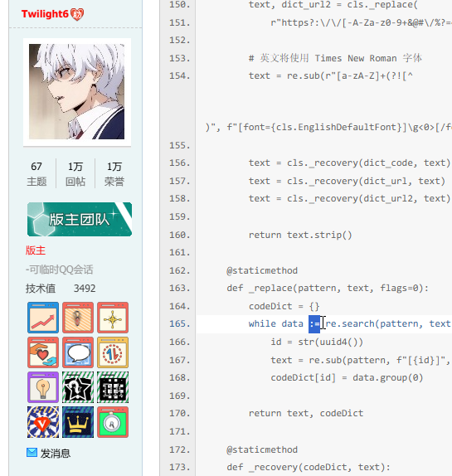Select the speech bubble medal
This screenshot has width=452, height=476.
[78, 352]
